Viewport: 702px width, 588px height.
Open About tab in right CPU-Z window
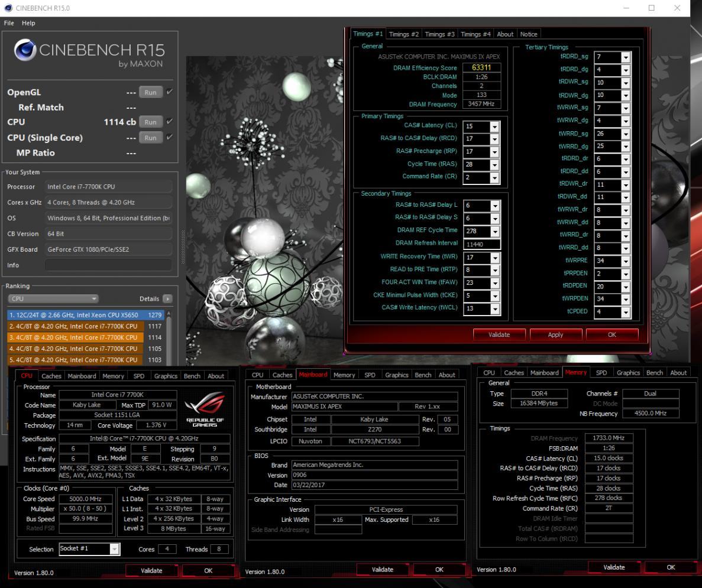click(x=678, y=373)
